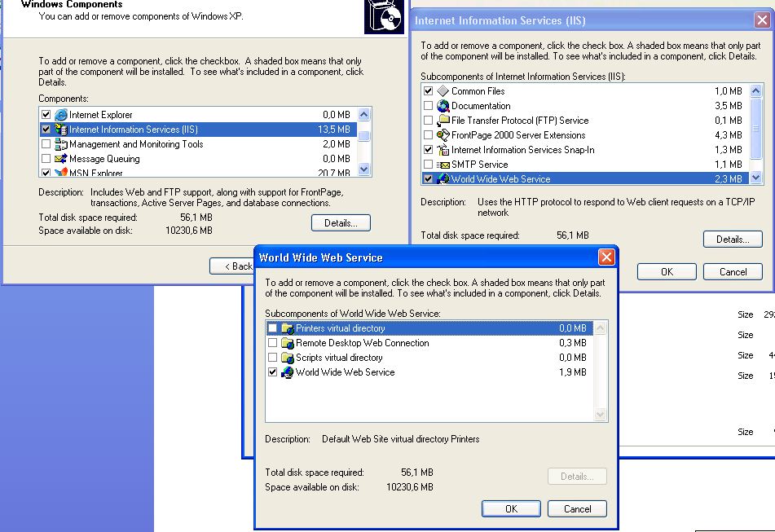This screenshot has width=775, height=532.
Task: Click the Windows Components CD box icon
Action: point(384,17)
